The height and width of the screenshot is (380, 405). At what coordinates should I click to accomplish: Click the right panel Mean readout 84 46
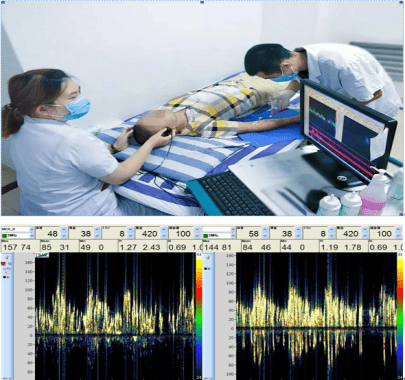pyautogui.click(x=256, y=247)
